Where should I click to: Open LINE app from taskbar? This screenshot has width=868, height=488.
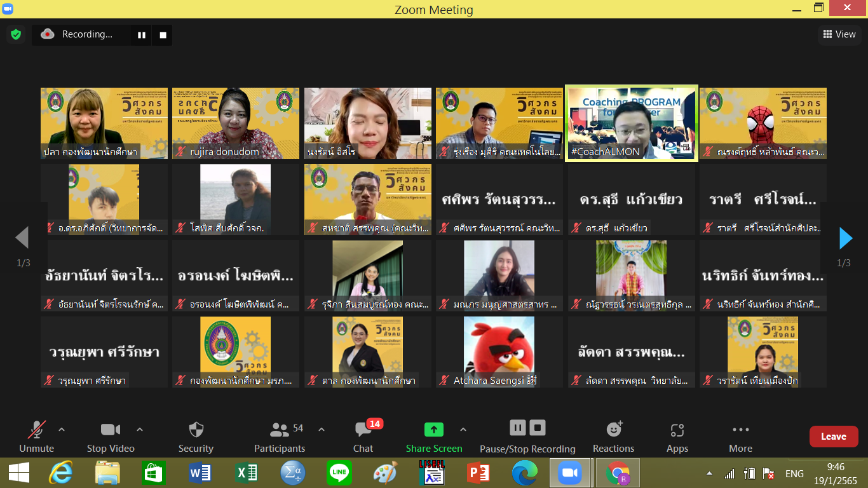click(339, 473)
